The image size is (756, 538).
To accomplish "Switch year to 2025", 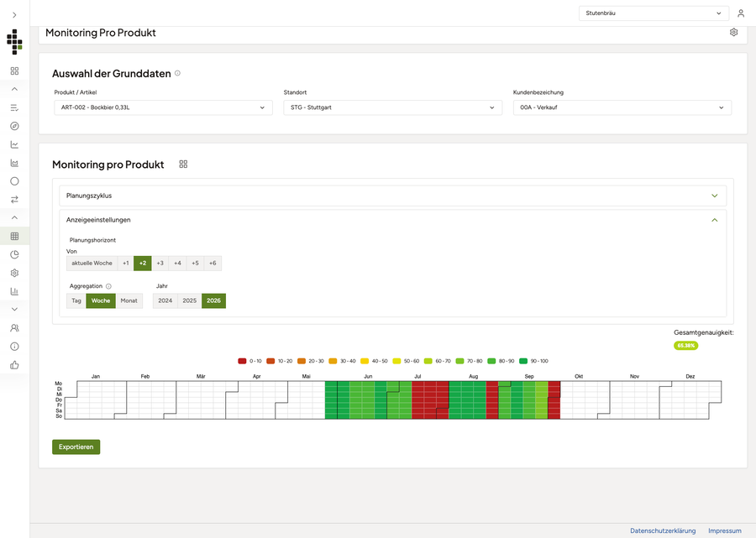I will [x=190, y=300].
